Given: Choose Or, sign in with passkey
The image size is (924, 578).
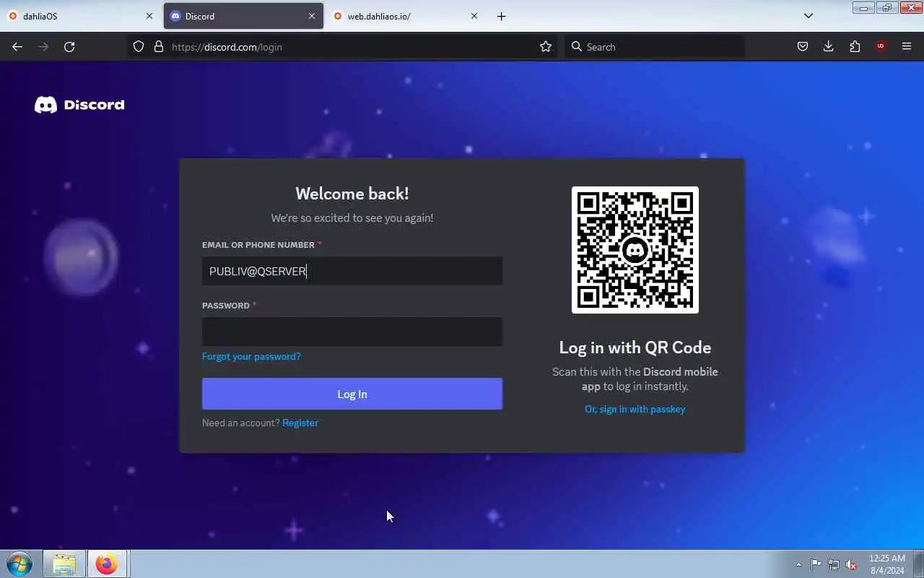Looking at the screenshot, I should pos(635,409).
